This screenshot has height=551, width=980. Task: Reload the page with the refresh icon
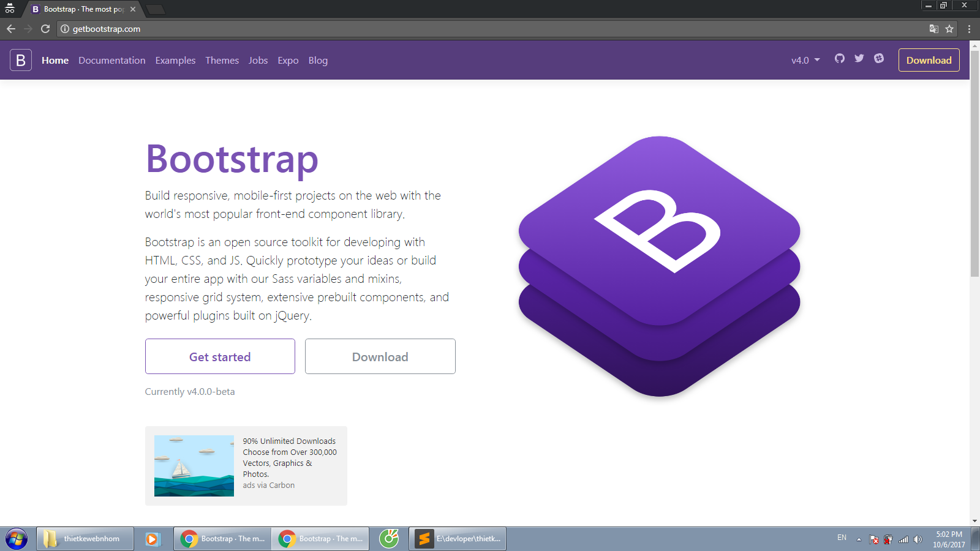[x=45, y=29]
